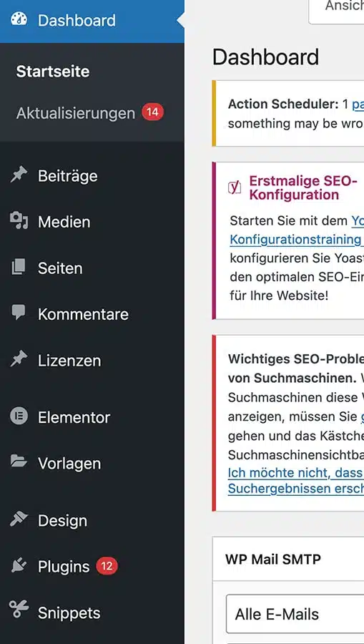Click the Kommentare speech bubble icon
Image resolution: width=364 pixels, height=644 pixels.
pyautogui.click(x=19, y=313)
